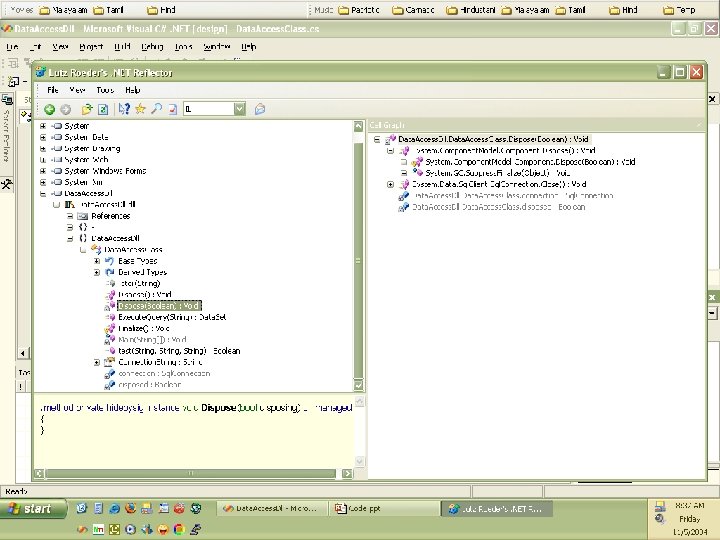Expand the SqlConnection.Close() call graph node
This screenshot has height=540, width=720.
390,184
